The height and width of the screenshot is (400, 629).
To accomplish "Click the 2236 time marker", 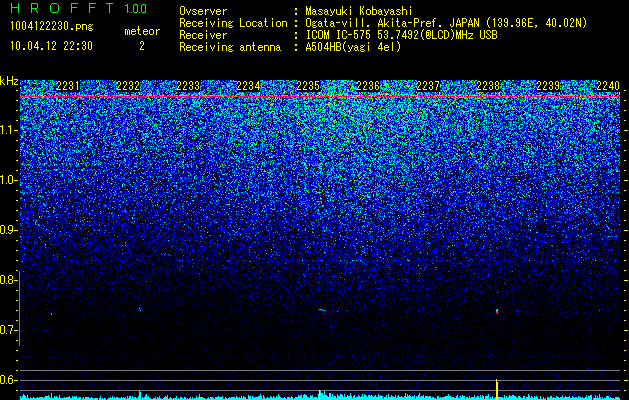I will coord(368,86).
